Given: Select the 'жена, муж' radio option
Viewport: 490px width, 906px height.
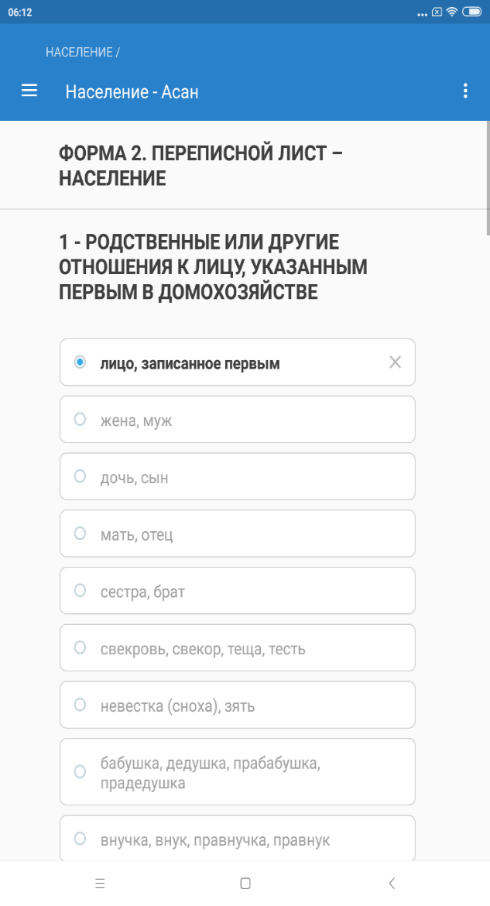Looking at the screenshot, I should (237, 419).
